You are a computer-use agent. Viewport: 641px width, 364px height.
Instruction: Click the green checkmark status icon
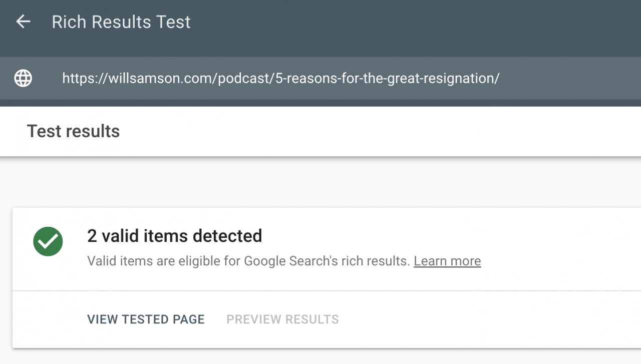click(x=48, y=241)
